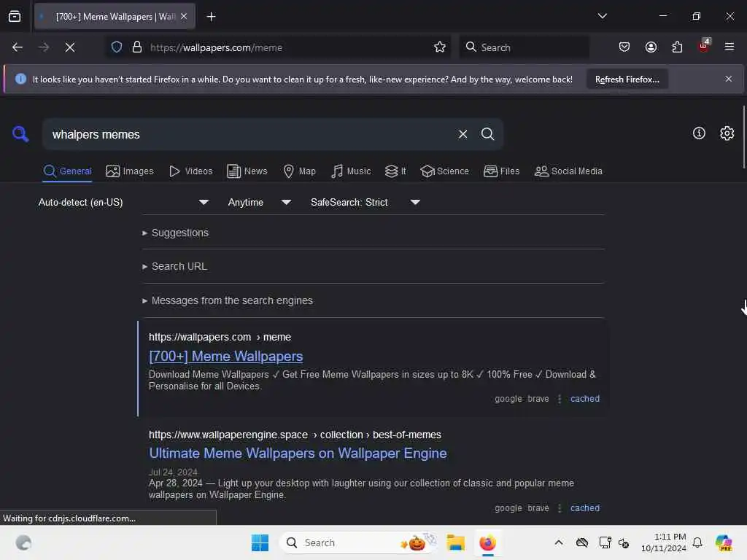Click the OneDrive cloud tray icon
This screenshot has width=747, height=560.
[x=581, y=542]
